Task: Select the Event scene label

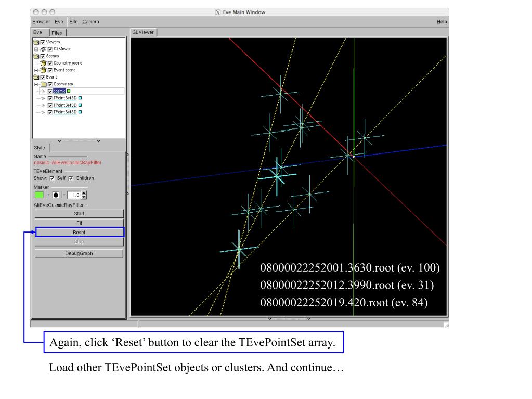Action: [x=64, y=70]
